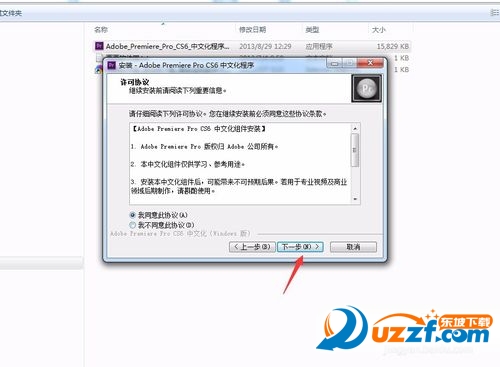Click the 2013/8/29 12:29 date cell
Image resolution: width=500 pixels, height=367 pixels.
(265, 46)
